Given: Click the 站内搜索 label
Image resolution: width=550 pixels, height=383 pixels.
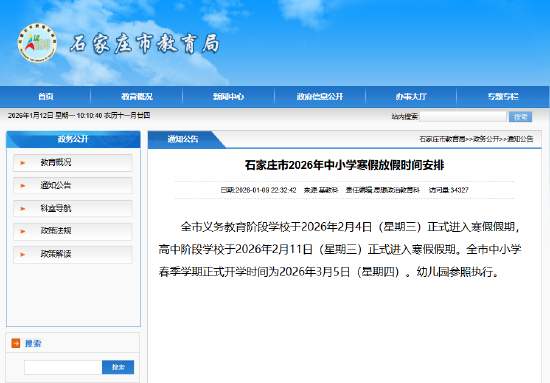Looking at the screenshot, I should 405,117.
